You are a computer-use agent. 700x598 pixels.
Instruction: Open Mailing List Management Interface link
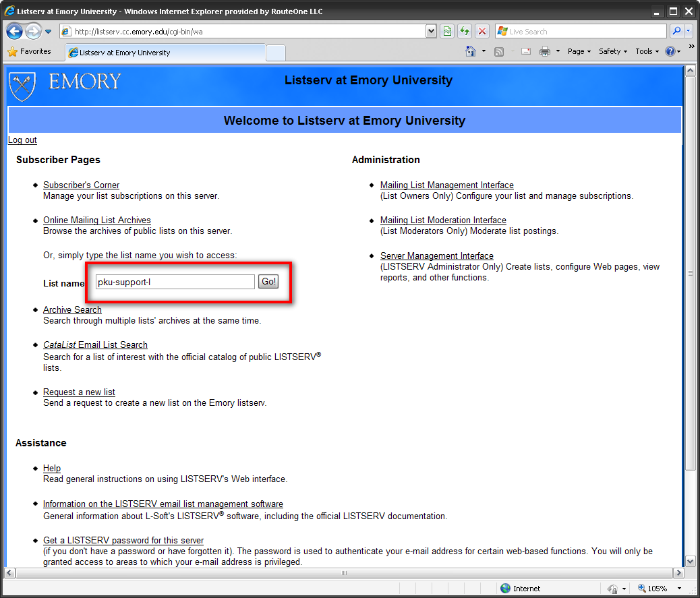click(447, 185)
